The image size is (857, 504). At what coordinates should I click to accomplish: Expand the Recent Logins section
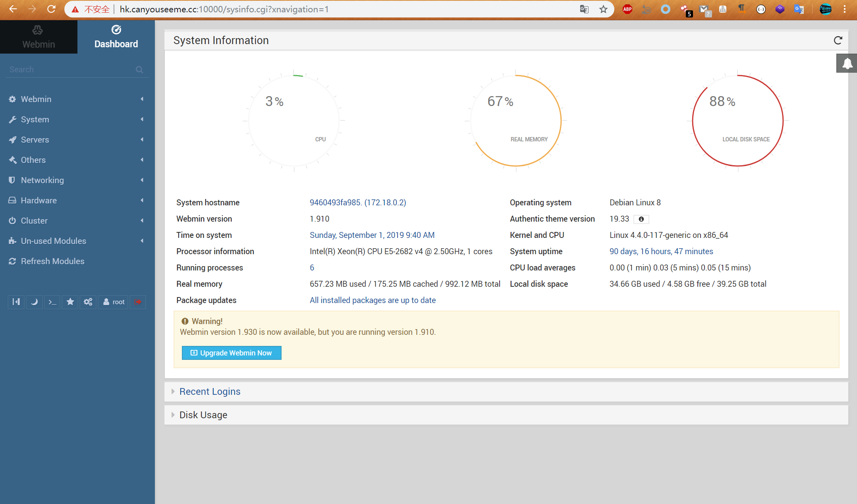pos(210,392)
